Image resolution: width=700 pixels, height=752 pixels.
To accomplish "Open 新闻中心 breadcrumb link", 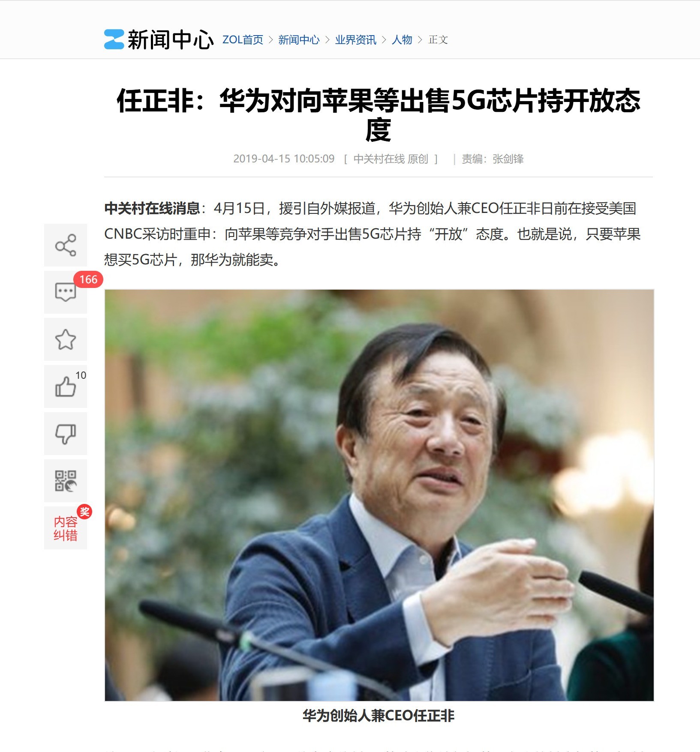I will click(299, 40).
